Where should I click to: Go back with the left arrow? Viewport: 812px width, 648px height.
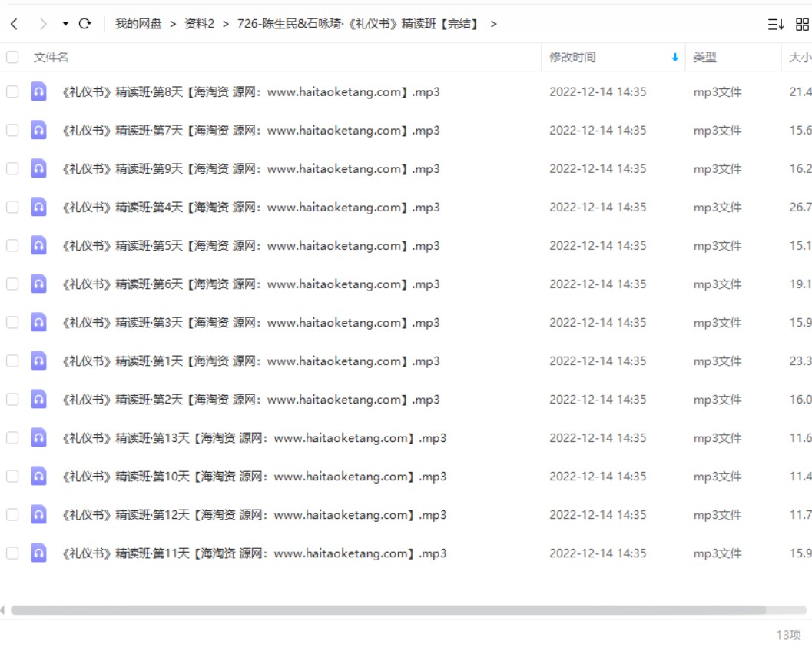pyautogui.click(x=14, y=24)
